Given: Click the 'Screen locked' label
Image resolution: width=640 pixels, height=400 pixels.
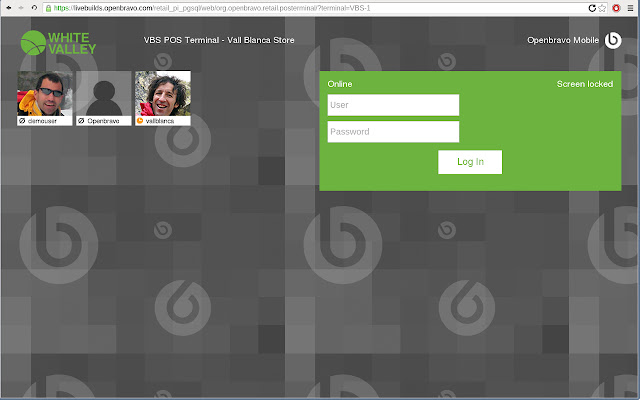Looking at the screenshot, I should pos(584,84).
